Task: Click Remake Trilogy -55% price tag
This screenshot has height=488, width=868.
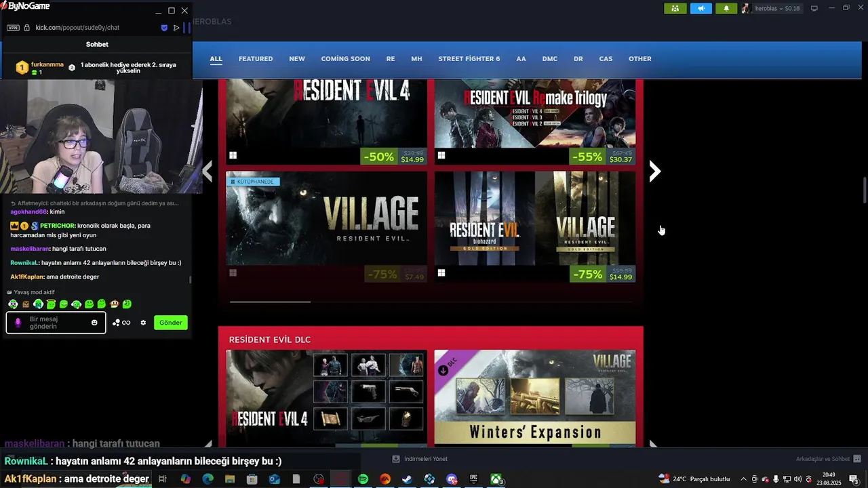Action: pos(602,157)
